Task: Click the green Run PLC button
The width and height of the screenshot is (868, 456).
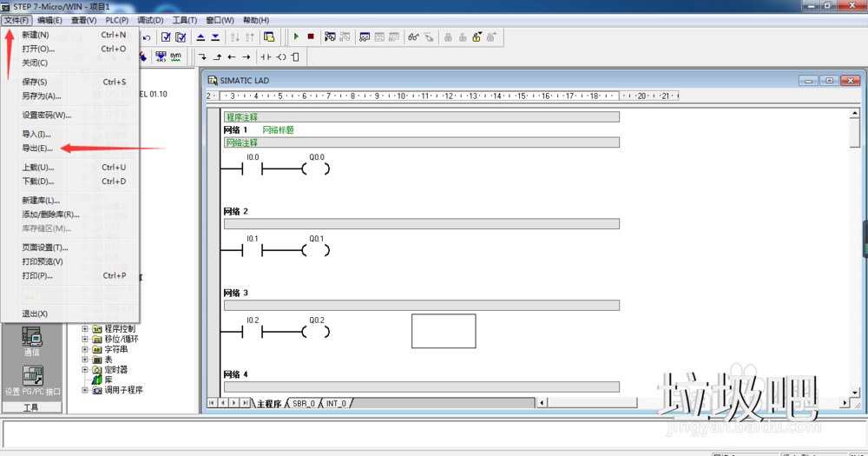Action: (x=296, y=37)
